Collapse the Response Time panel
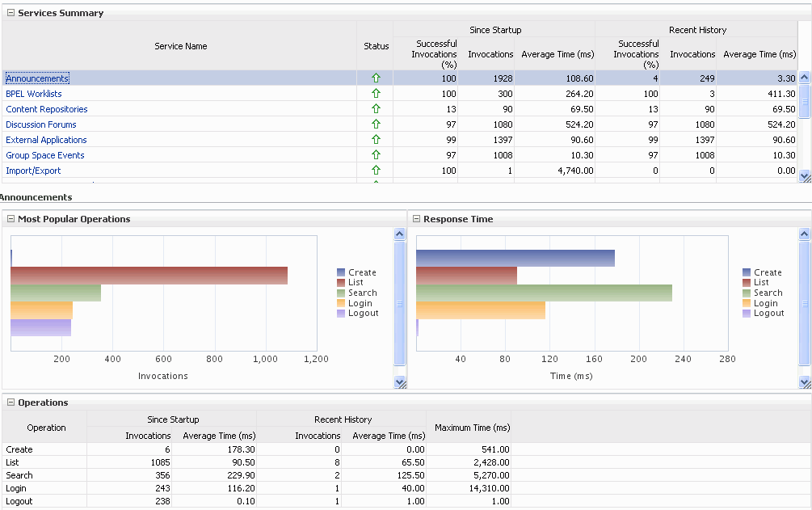The width and height of the screenshot is (812, 510). tap(416, 218)
